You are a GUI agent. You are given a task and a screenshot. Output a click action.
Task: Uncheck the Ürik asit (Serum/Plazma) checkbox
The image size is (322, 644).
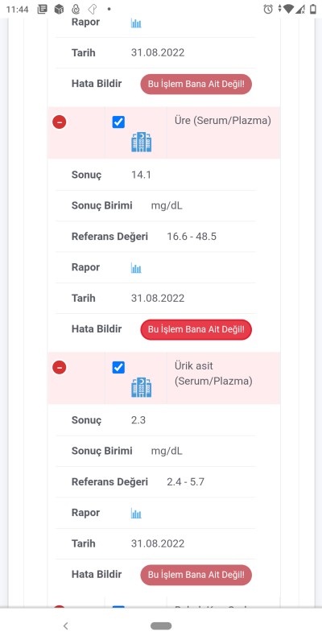pos(118,367)
